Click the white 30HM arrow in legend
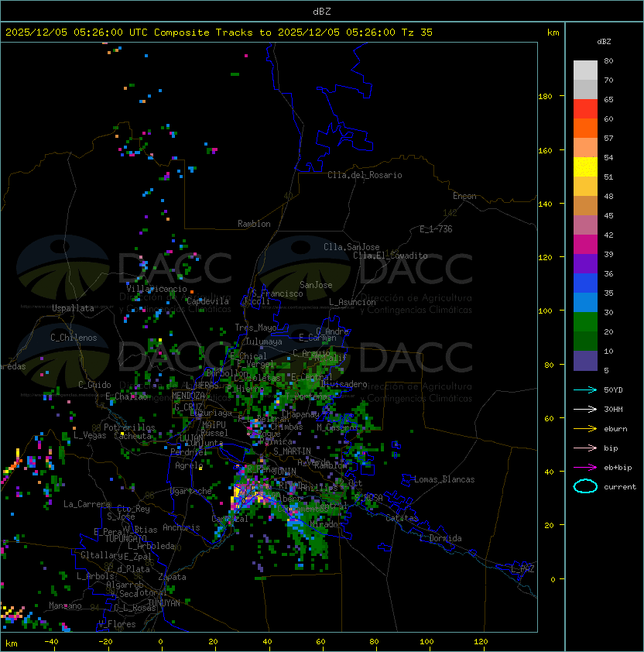The width and height of the screenshot is (644, 652). (585, 409)
